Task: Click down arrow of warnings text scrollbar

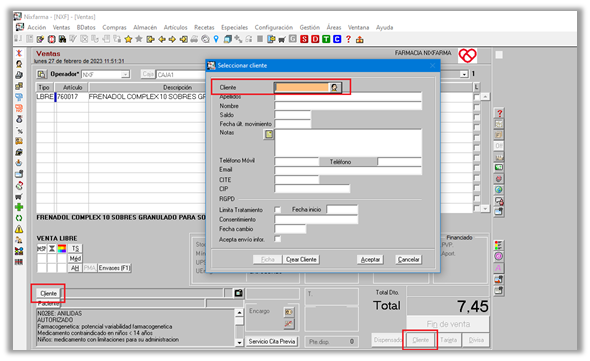Action: pyautogui.click(x=239, y=342)
